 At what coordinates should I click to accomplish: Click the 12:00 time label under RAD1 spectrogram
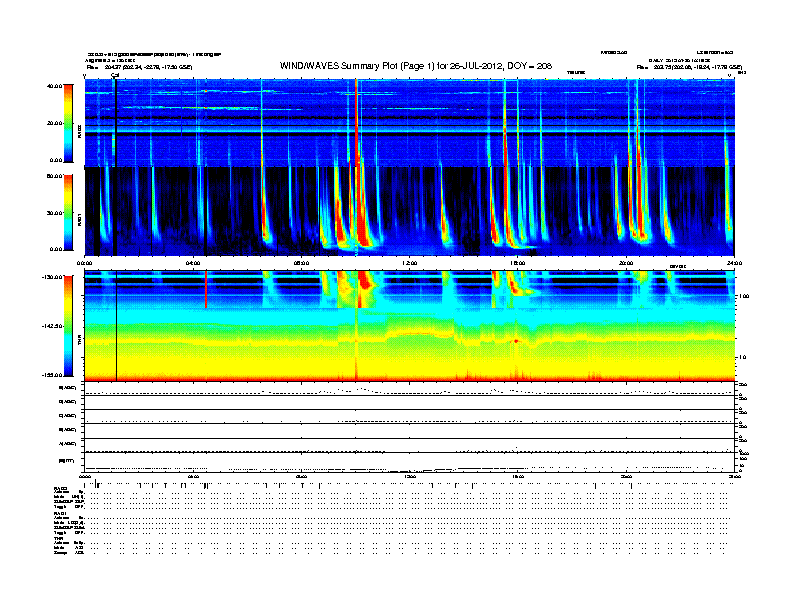point(410,263)
